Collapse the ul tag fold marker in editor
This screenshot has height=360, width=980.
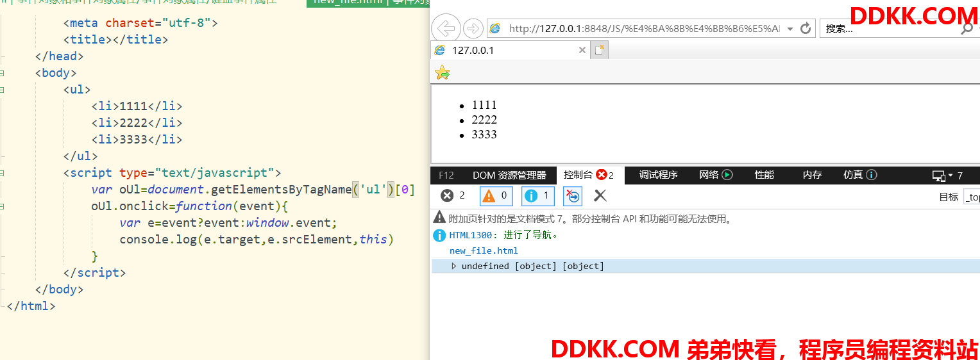point(3,90)
